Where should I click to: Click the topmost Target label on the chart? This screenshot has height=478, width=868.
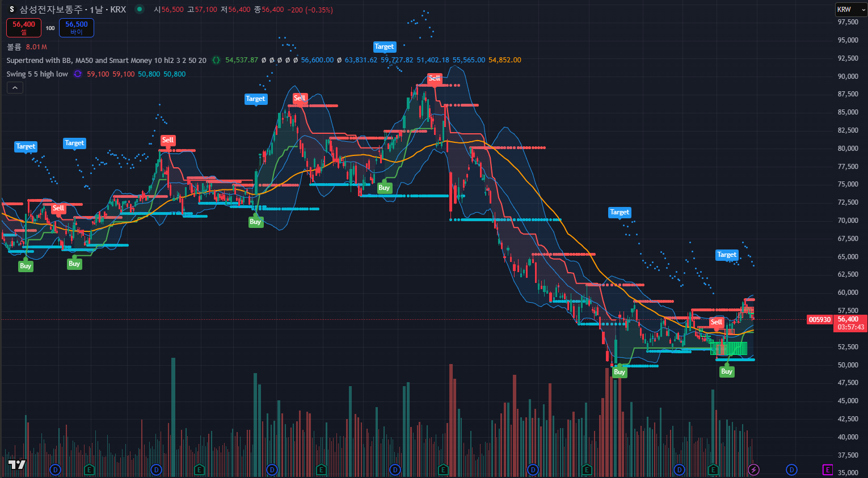(384, 47)
